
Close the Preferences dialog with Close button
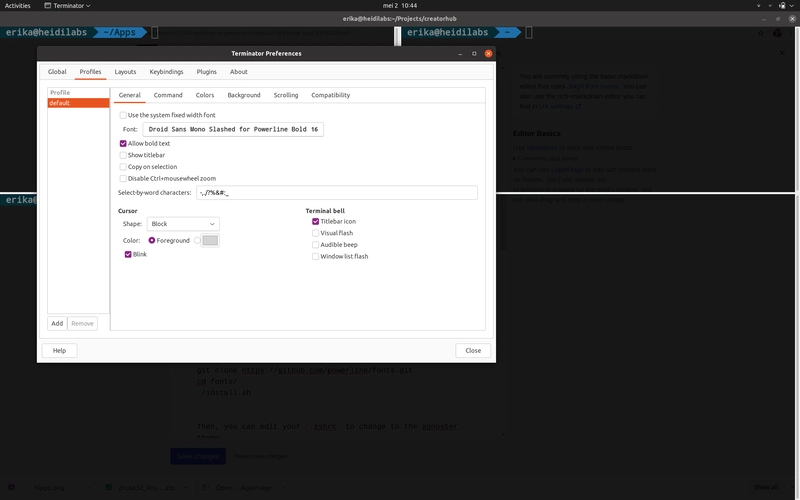tap(473, 351)
